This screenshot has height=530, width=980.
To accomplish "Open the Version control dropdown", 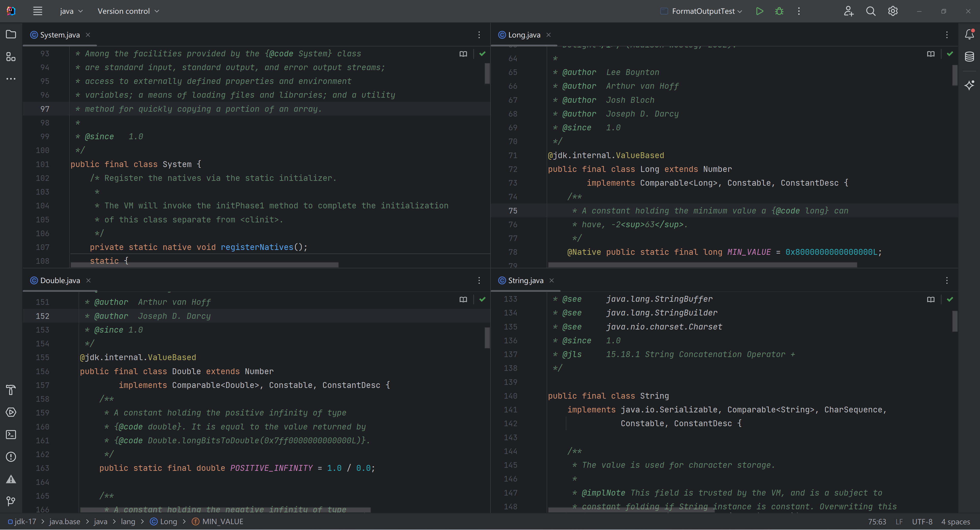I will (128, 11).
